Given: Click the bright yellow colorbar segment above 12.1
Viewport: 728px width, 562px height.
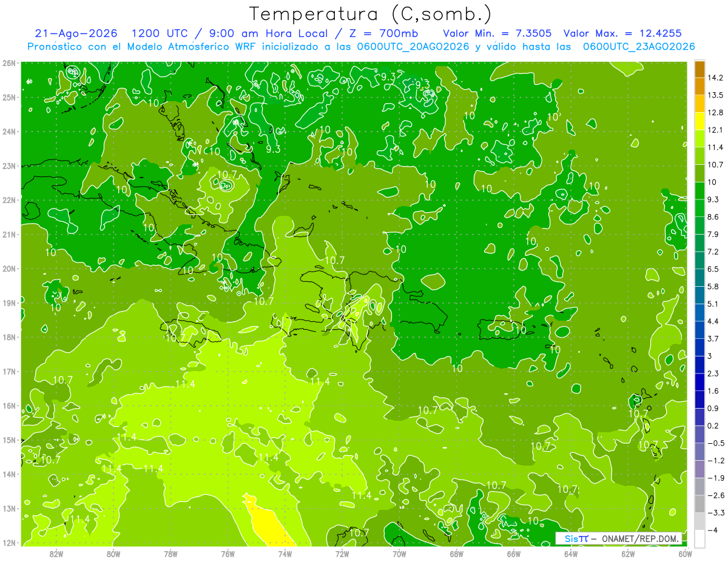Looking at the screenshot, I should [699, 121].
